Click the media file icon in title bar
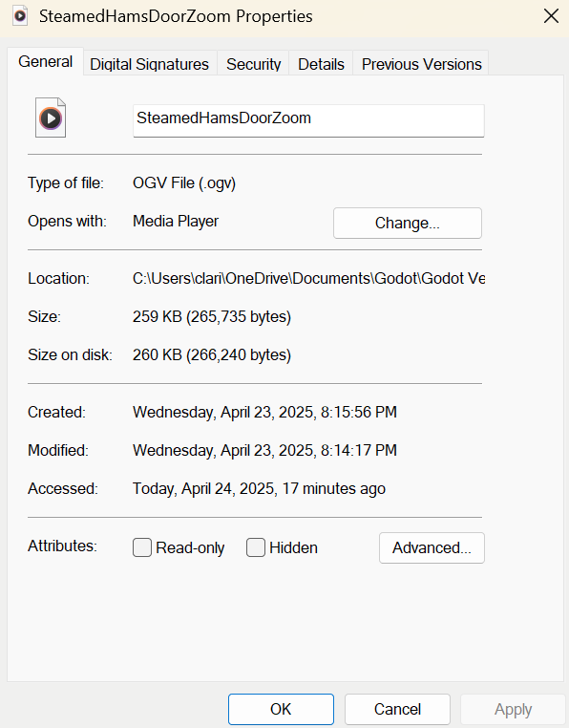The width and height of the screenshot is (569, 728). point(20,16)
